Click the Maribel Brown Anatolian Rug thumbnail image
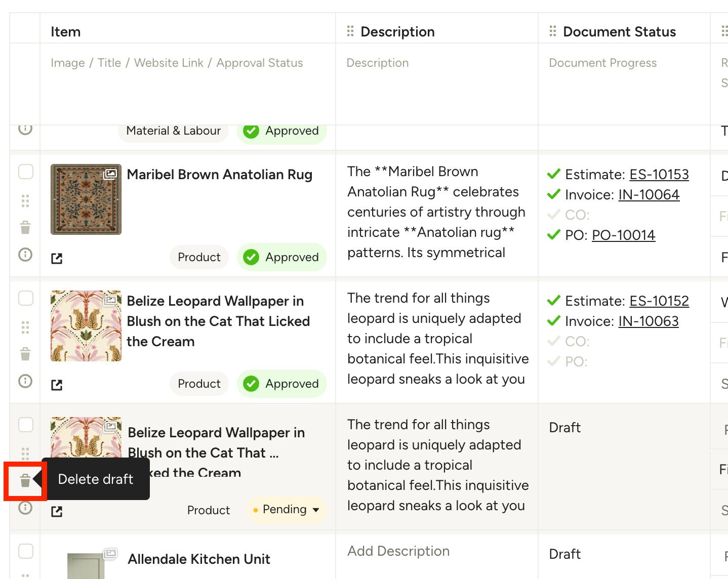The image size is (728, 579). click(x=86, y=199)
